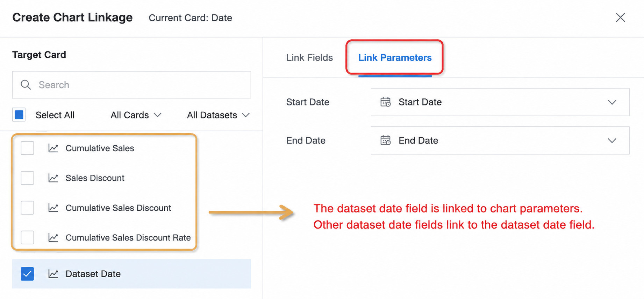Click the Dataset Date chart icon
This screenshot has height=299, width=644.
(x=53, y=274)
